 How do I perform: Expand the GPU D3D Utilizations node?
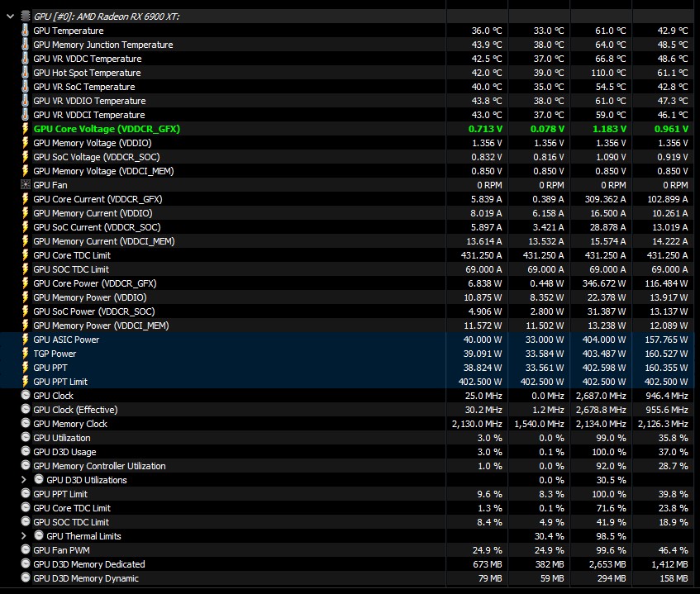pyautogui.click(x=24, y=480)
